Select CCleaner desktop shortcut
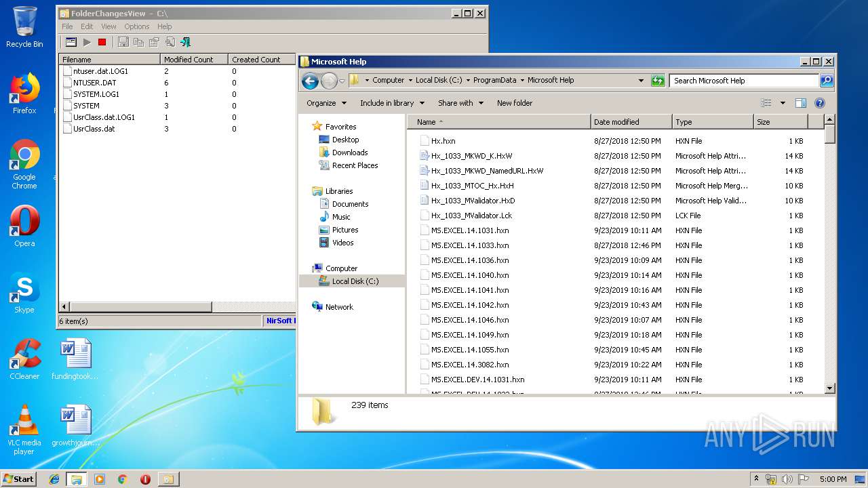 pyautogui.click(x=24, y=359)
